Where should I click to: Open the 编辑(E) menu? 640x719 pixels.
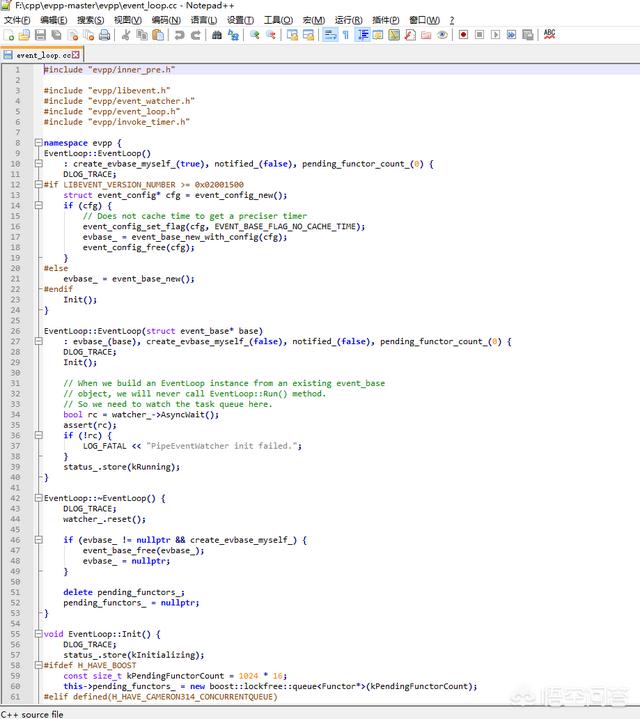54,20
